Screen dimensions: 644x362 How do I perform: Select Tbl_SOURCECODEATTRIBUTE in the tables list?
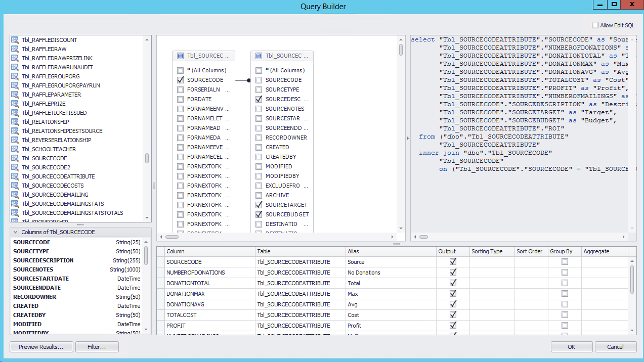tap(58, 176)
